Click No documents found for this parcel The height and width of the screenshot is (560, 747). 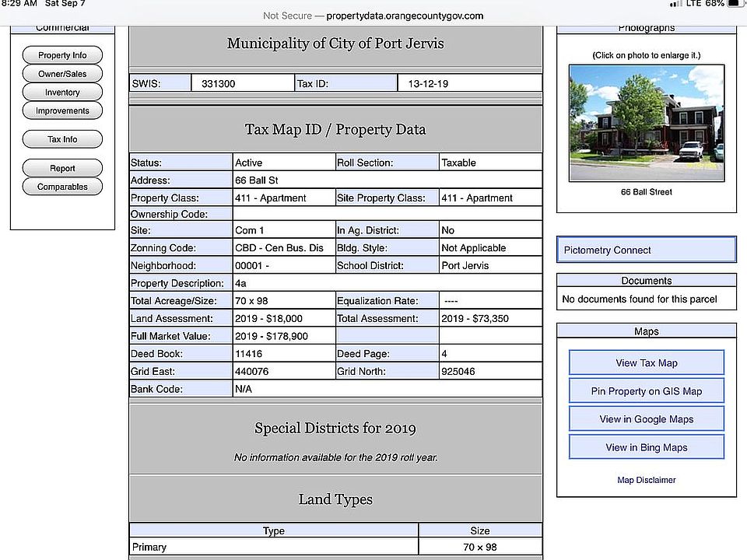pos(640,299)
